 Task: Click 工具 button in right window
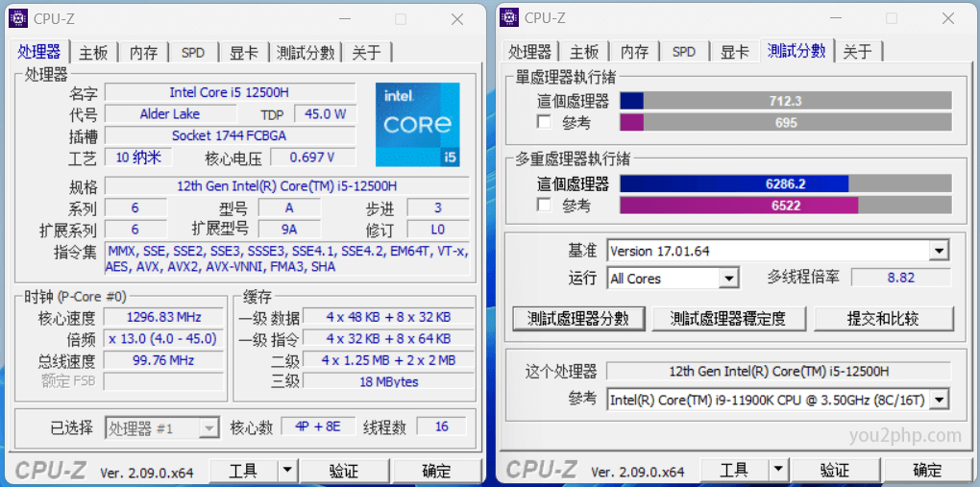pyautogui.click(x=735, y=470)
